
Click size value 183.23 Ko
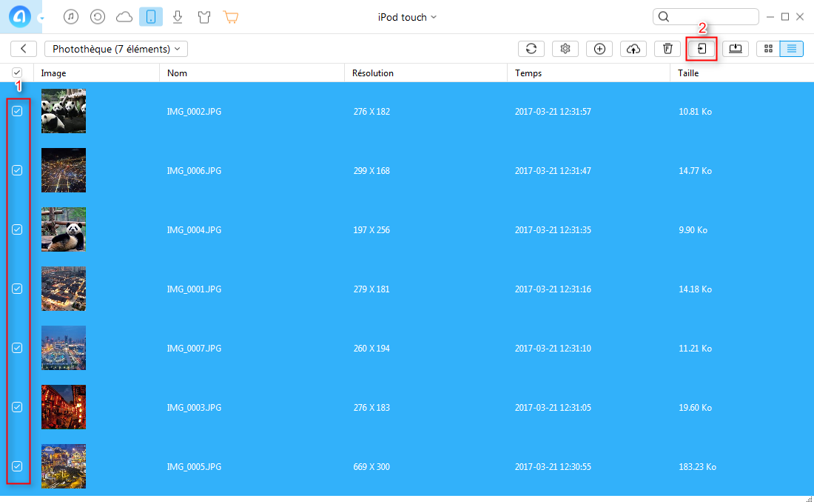(x=697, y=467)
